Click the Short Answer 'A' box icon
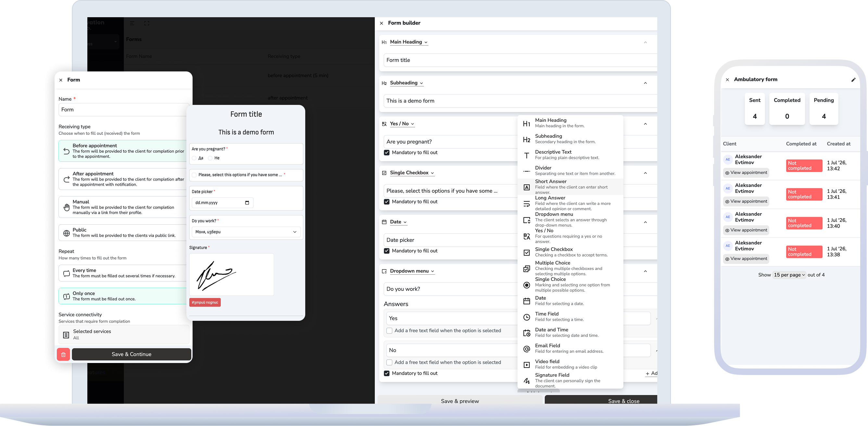868x426 pixels. (526, 187)
